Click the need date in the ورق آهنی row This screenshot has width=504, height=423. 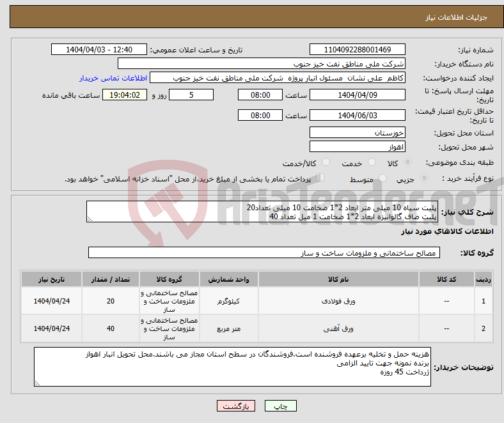pyautogui.click(x=51, y=328)
